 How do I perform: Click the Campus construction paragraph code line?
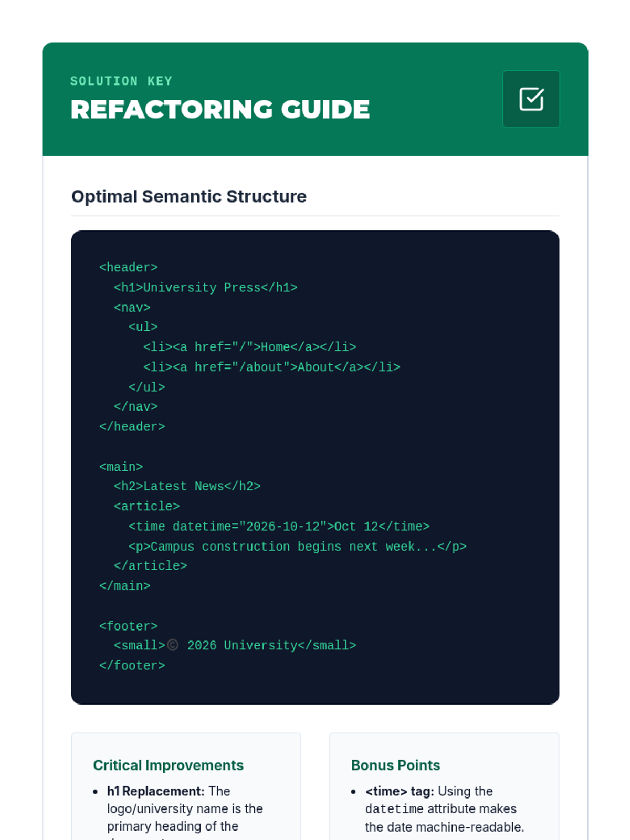point(297,547)
